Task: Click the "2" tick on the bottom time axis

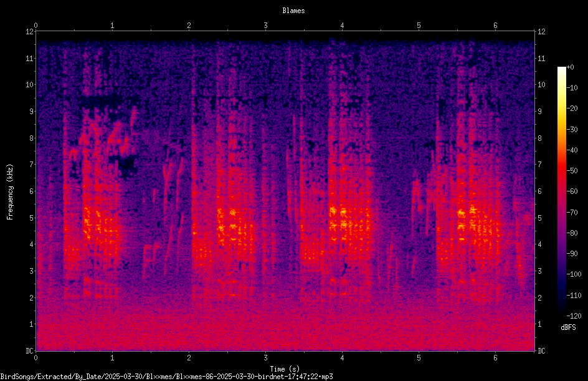Action: coord(189,358)
